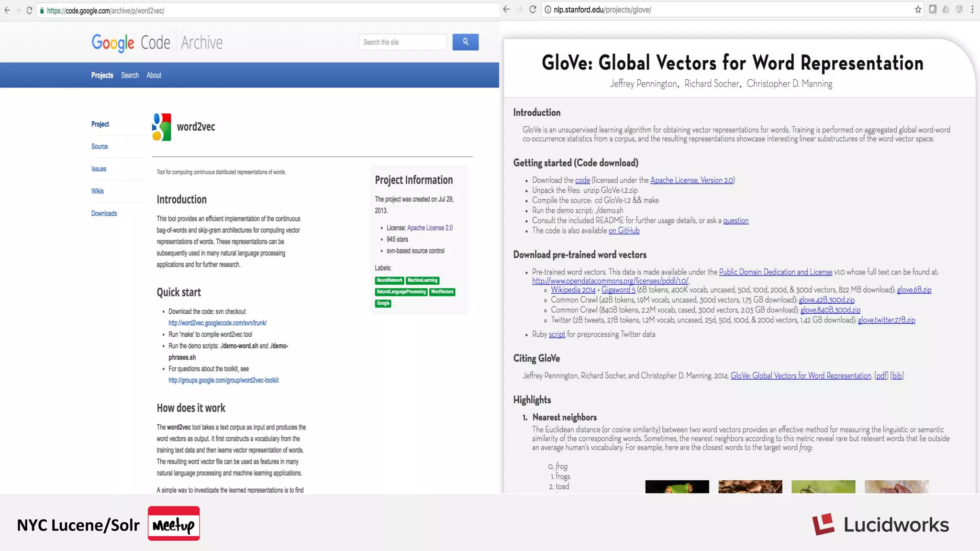Open the Apache License 2.0 link

pyautogui.click(x=430, y=228)
